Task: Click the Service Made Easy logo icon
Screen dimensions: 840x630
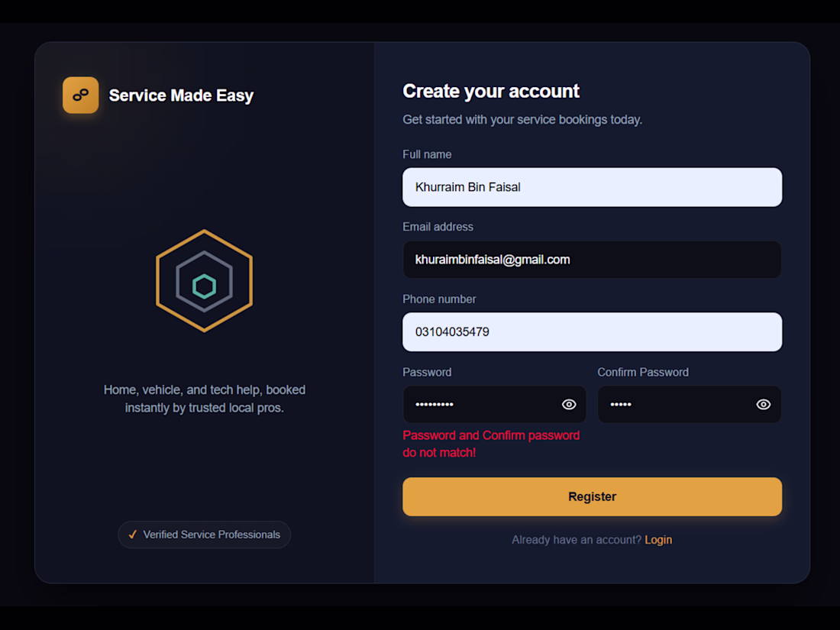Action: click(x=80, y=95)
